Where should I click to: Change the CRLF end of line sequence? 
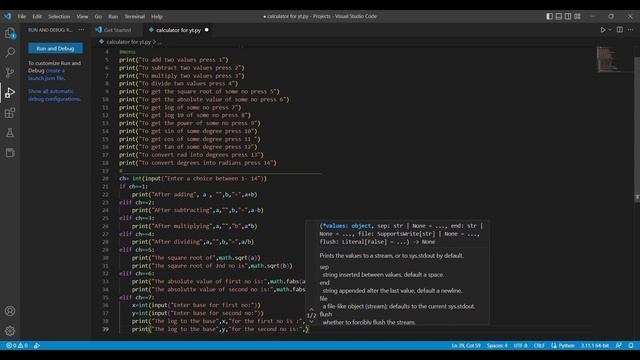[539, 345]
